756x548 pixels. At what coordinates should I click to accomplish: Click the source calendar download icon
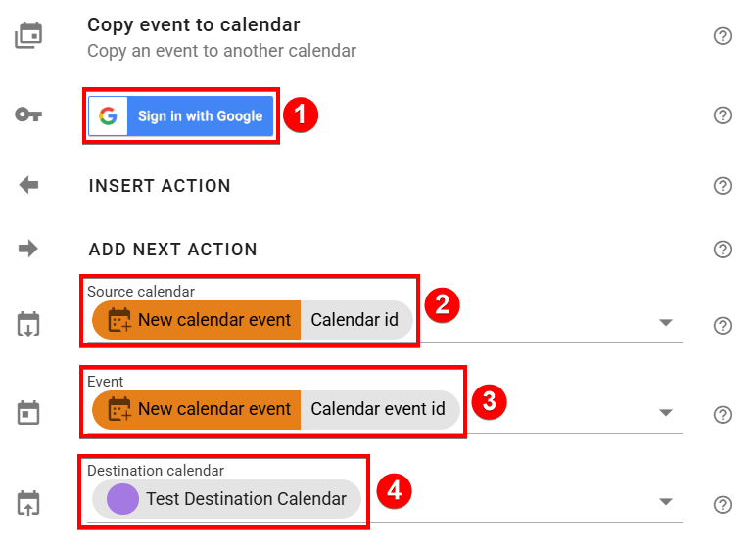(x=28, y=325)
